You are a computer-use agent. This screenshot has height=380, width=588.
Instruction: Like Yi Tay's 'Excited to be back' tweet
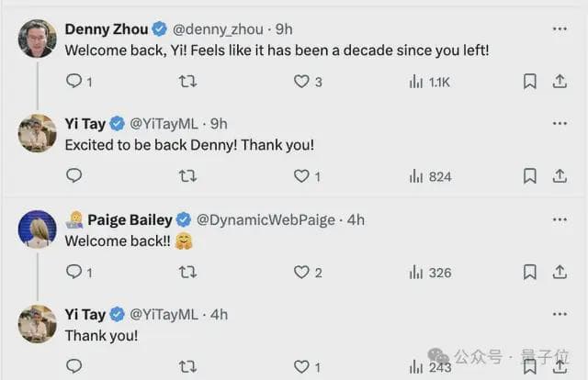301,175
